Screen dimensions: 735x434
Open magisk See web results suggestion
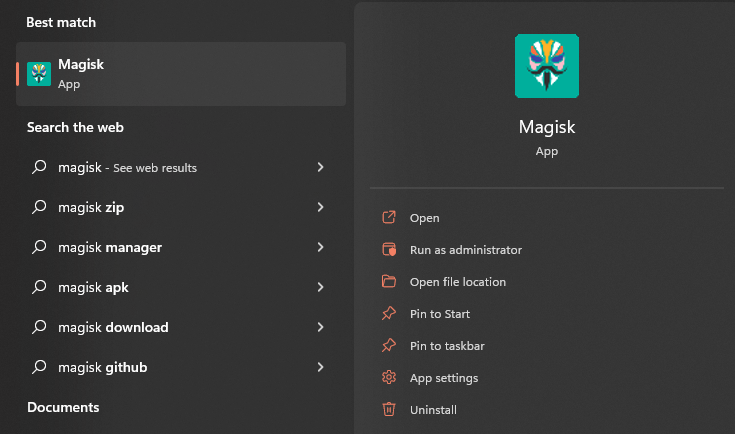127,167
